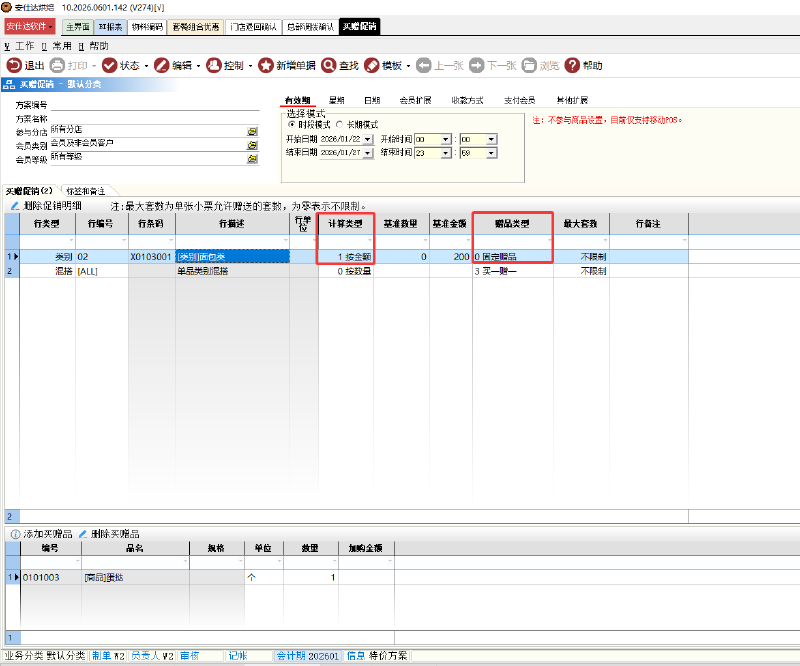Open the 帮助 menu in menu bar

coord(94,46)
